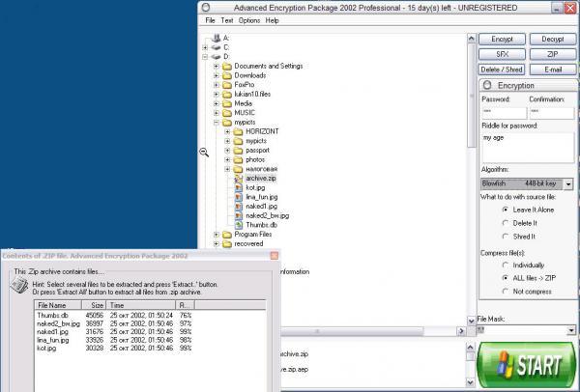Select Shred It radio option
Viewport: 580px width, 392px height.
(x=506, y=237)
